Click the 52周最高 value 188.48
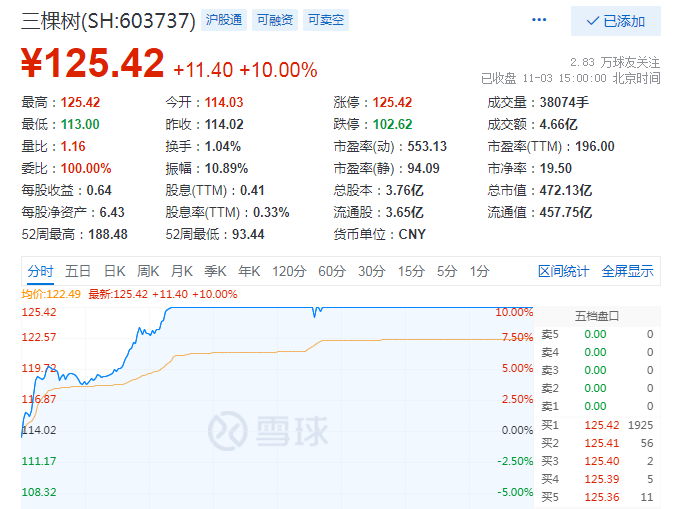 [108, 235]
